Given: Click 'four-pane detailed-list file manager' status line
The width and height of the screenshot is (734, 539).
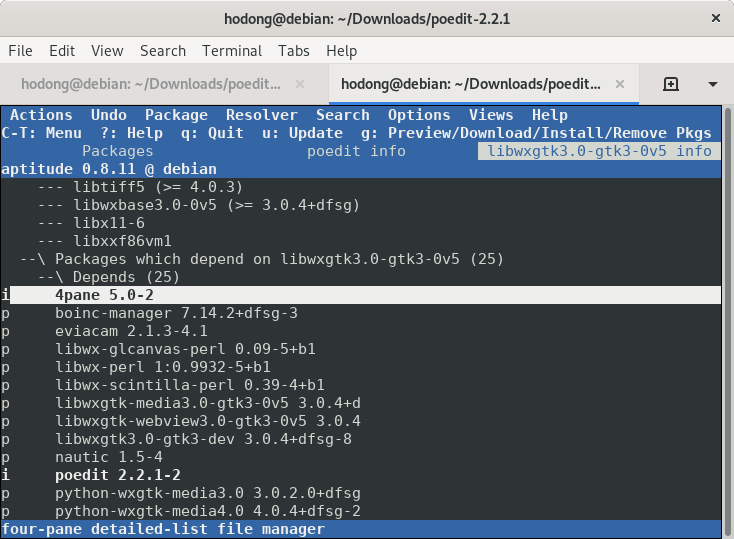Looking at the screenshot, I should click(163, 529).
